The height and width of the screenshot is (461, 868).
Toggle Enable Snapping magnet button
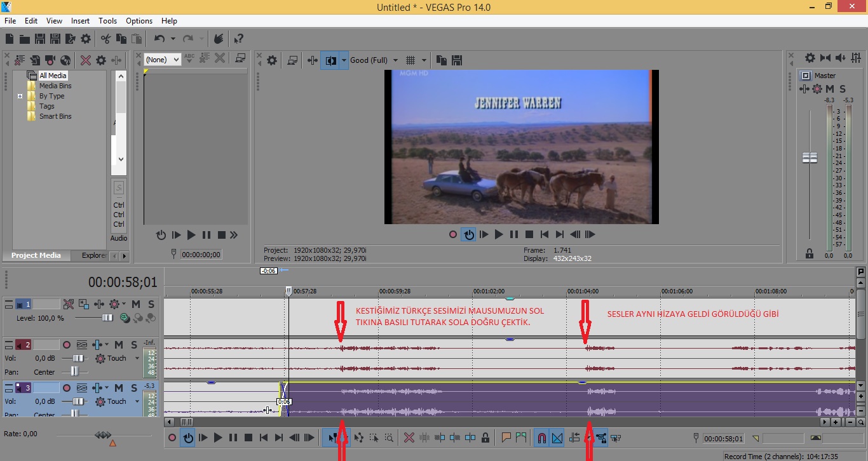coord(542,438)
